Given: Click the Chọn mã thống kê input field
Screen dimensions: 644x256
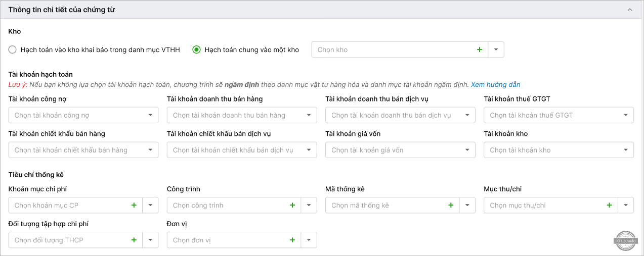Looking at the screenshot, I should pyautogui.click(x=384, y=205).
